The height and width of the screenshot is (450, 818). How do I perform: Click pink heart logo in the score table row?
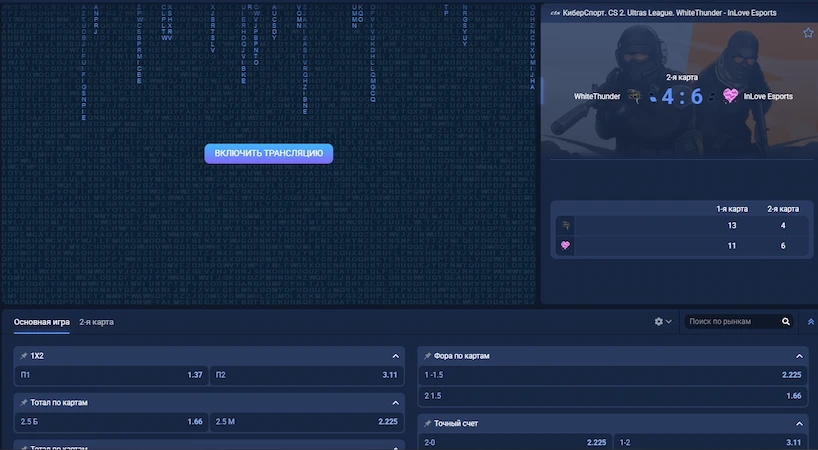tap(566, 245)
